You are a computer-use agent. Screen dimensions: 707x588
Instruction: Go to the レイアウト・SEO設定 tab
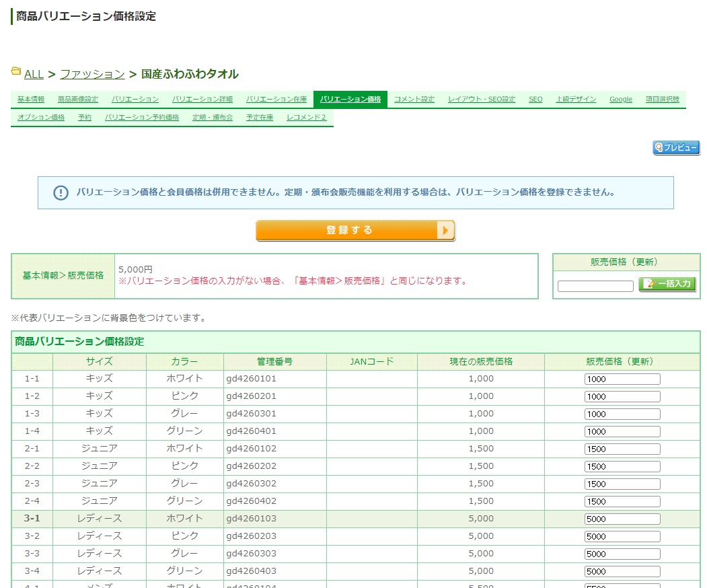(x=482, y=99)
